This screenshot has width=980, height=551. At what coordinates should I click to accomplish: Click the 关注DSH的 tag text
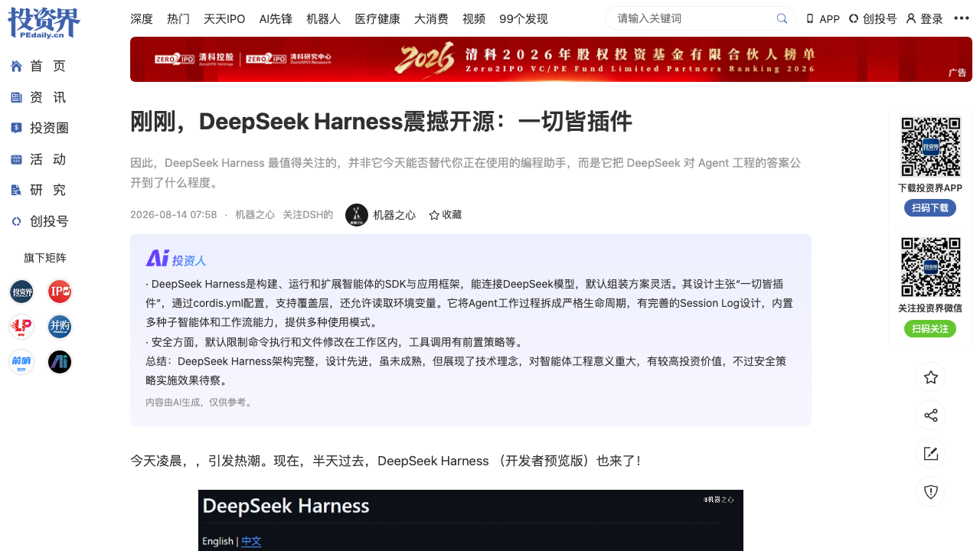point(308,215)
